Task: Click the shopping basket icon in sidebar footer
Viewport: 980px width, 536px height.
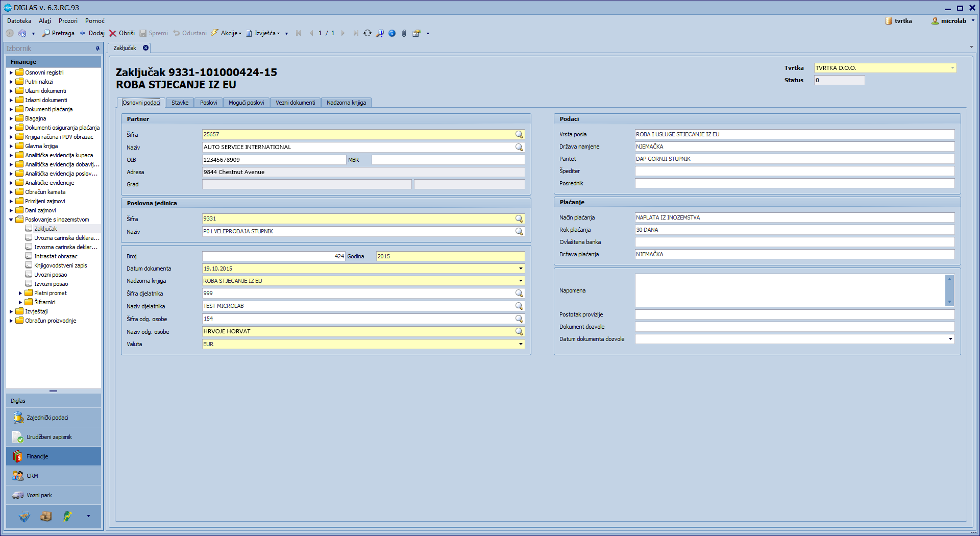Action: pyautogui.click(x=24, y=517)
